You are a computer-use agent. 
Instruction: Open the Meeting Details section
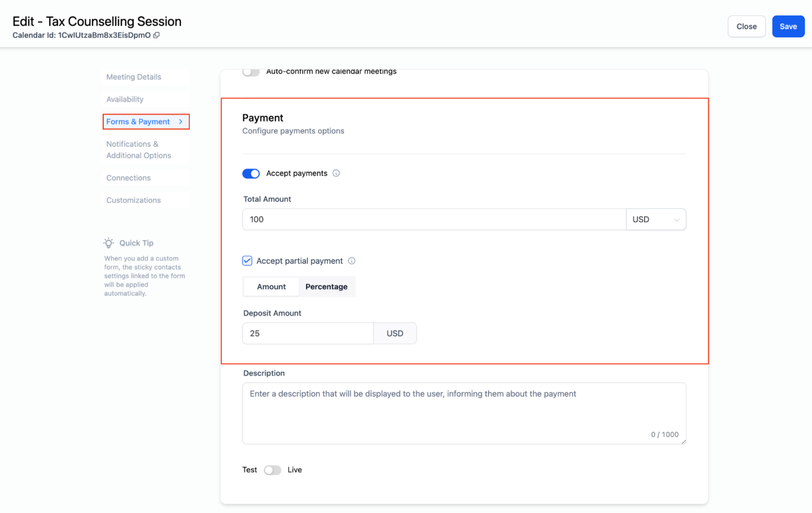point(133,77)
